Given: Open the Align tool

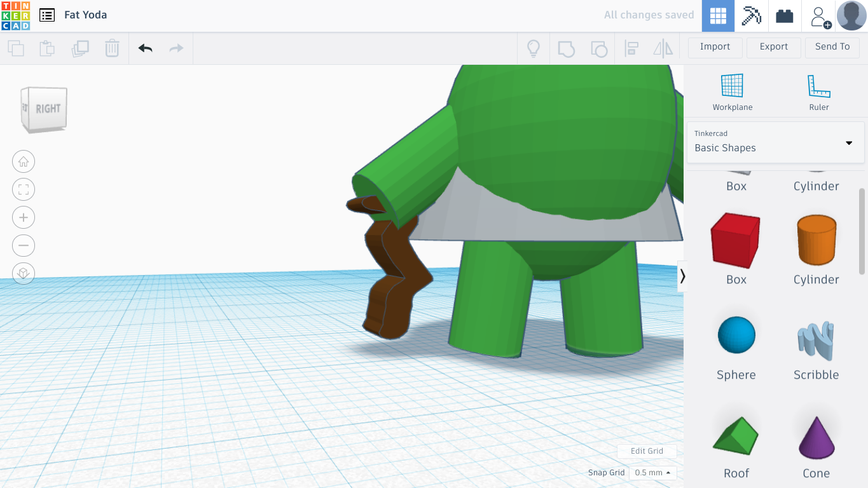Looking at the screenshot, I should pyautogui.click(x=631, y=48).
